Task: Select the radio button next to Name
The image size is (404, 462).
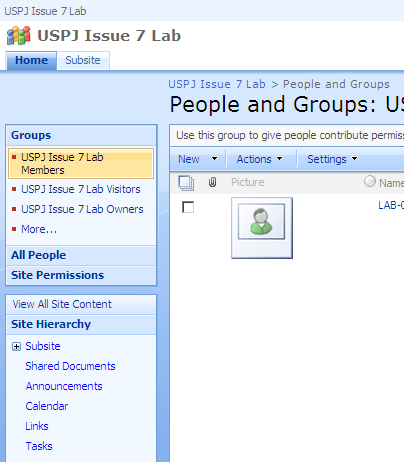Action: (370, 181)
